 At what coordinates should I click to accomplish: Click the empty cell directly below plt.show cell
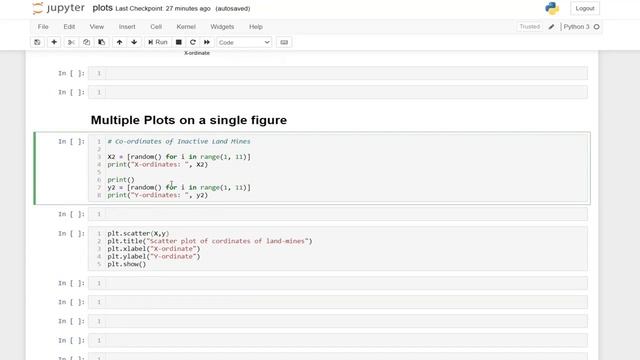(x=338, y=283)
